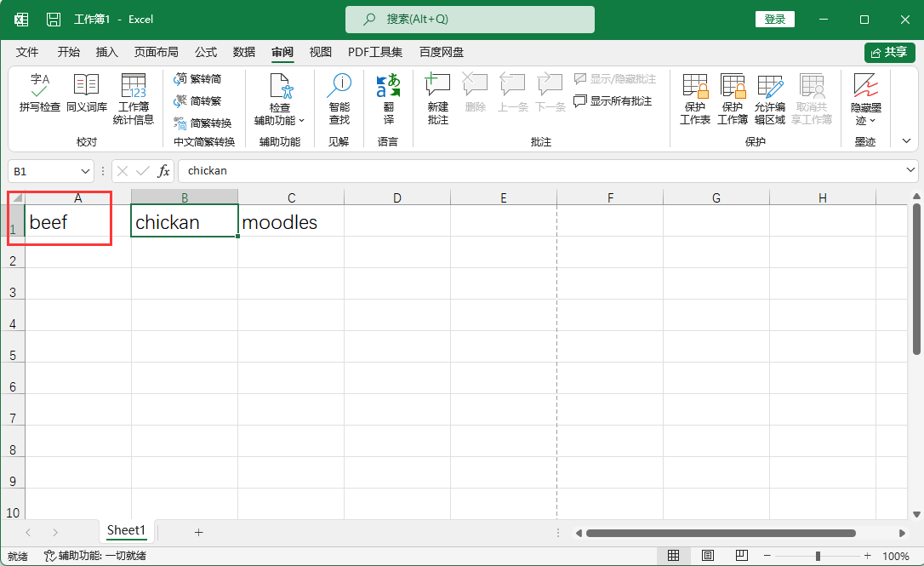The width and height of the screenshot is (924, 566).
Task: Open the 同义词库 thesaurus
Action: click(87, 93)
